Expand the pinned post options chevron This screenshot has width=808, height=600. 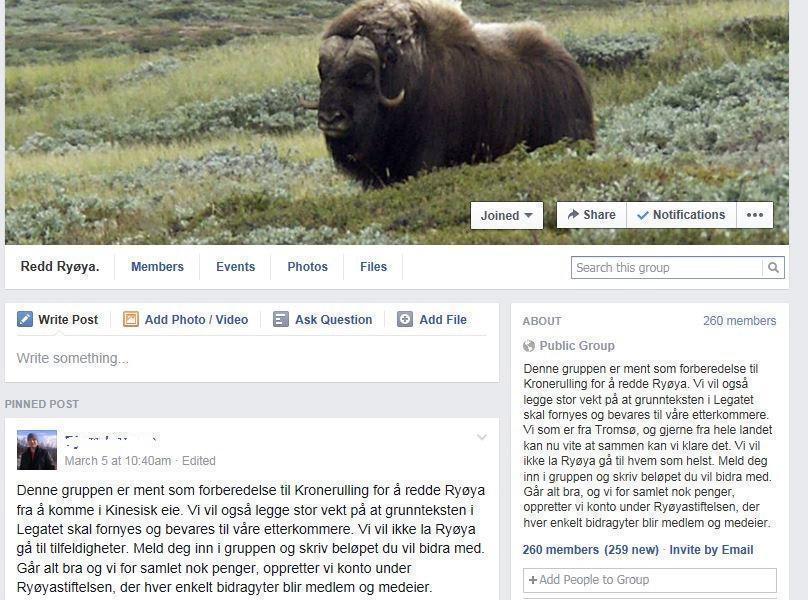[x=482, y=437]
